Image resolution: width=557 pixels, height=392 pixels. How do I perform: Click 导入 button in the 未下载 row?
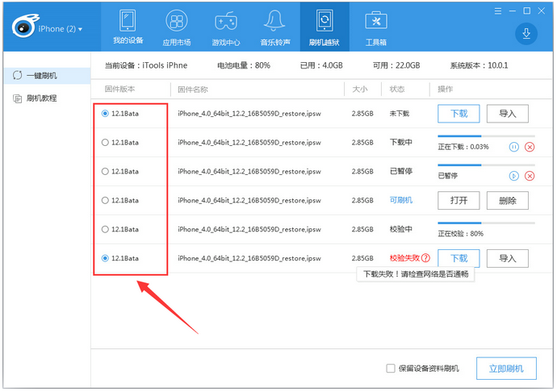(507, 114)
